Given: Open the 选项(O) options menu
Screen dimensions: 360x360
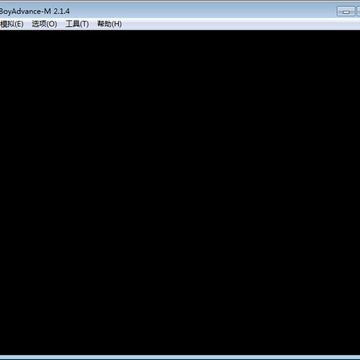Looking at the screenshot, I should (44, 24).
